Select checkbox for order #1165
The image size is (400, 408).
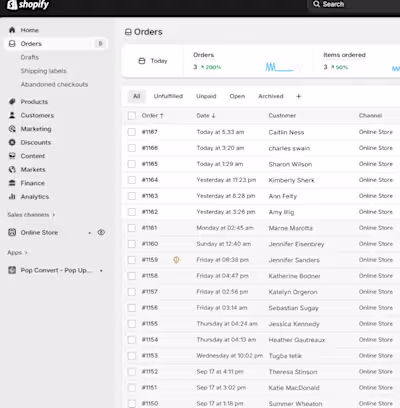point(132,164)
